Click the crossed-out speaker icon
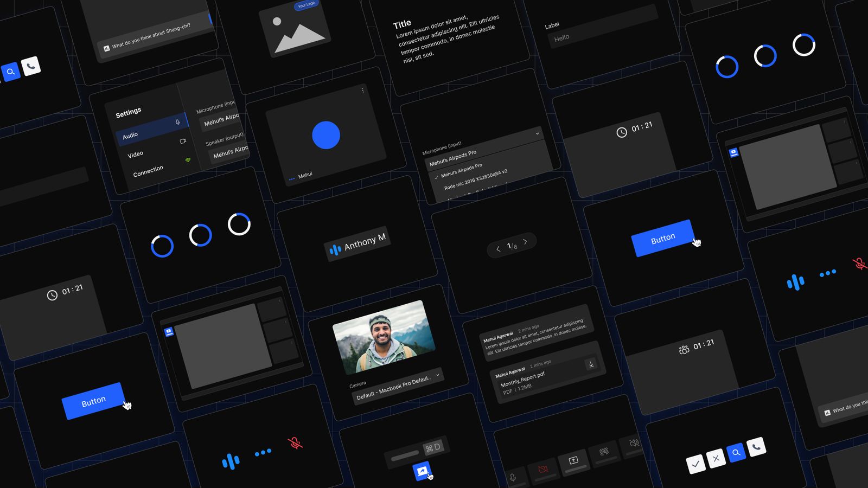 pos(633,443)
